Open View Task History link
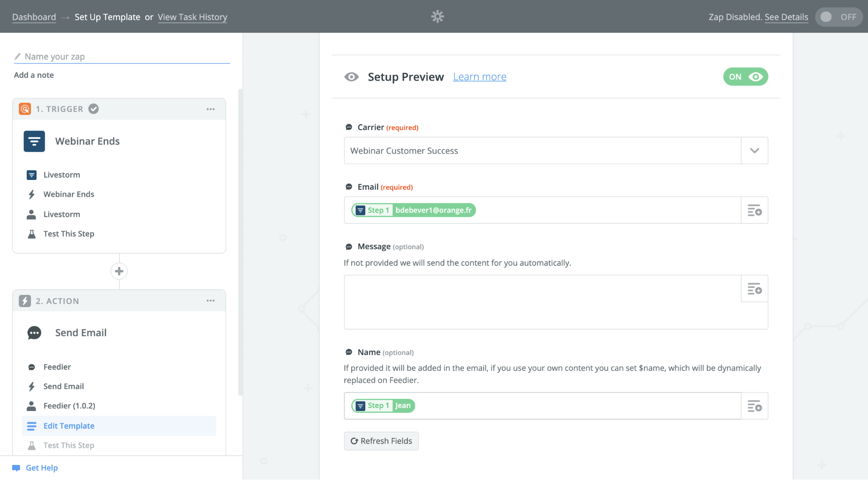 click(x=192, y=17)
